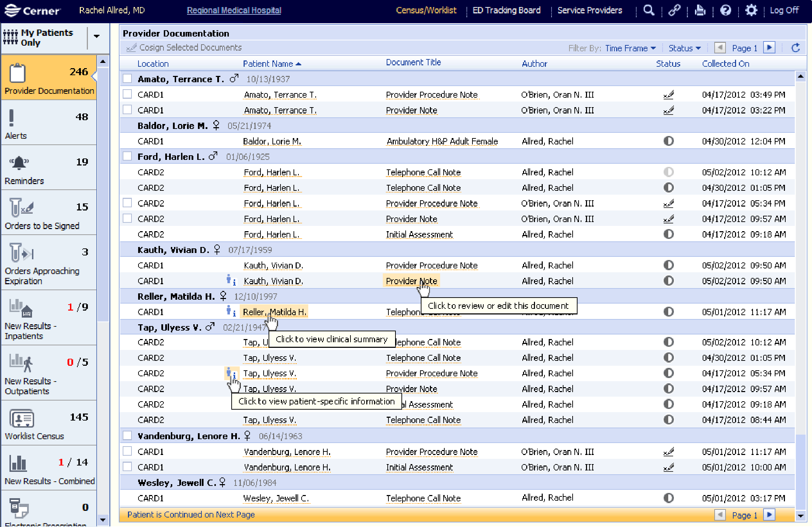Click the printer icon in top bar

click(700, 10)
